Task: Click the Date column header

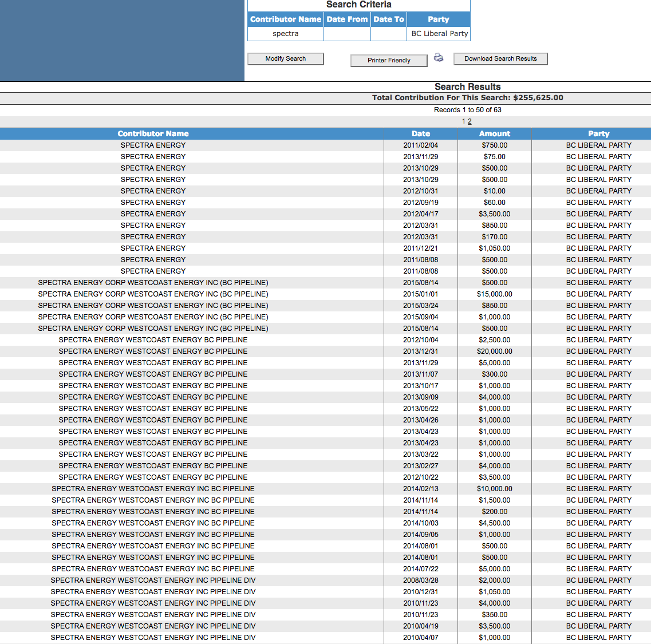Action: (421, 134)
